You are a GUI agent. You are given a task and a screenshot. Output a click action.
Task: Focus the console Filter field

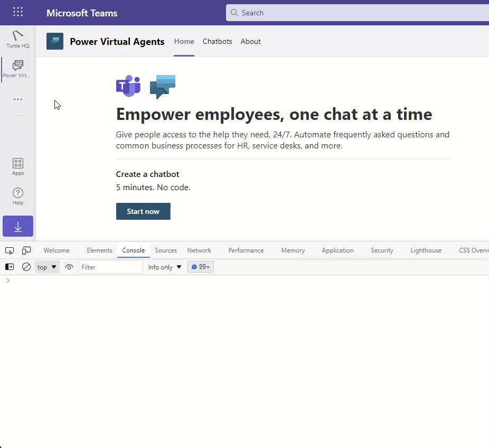111,267
